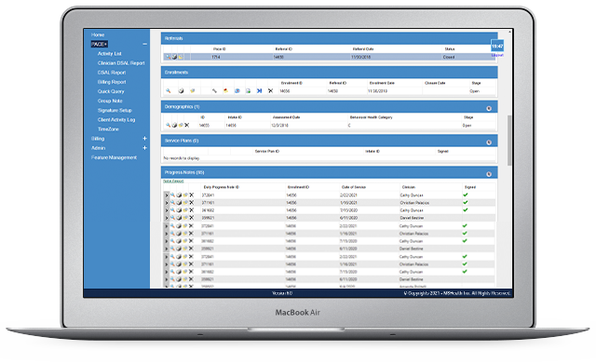Expand the Billing menu with plus sign

click(x=144, y=139)
